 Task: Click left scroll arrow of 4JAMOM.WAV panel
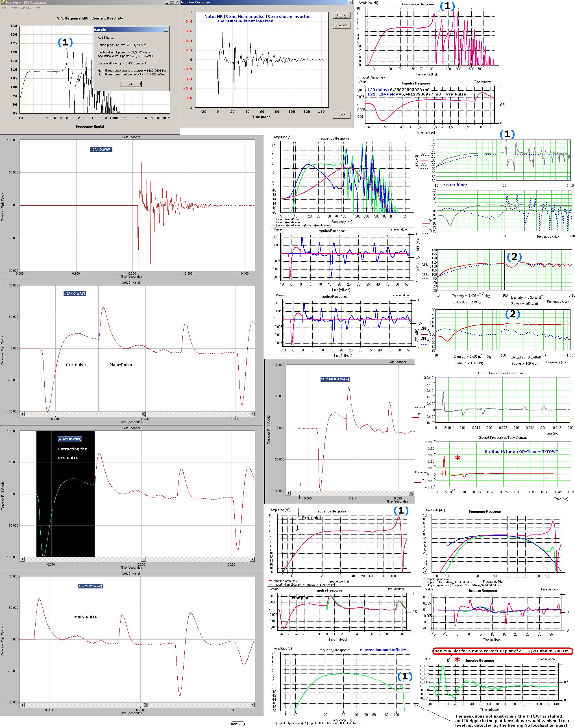(23, 705)
